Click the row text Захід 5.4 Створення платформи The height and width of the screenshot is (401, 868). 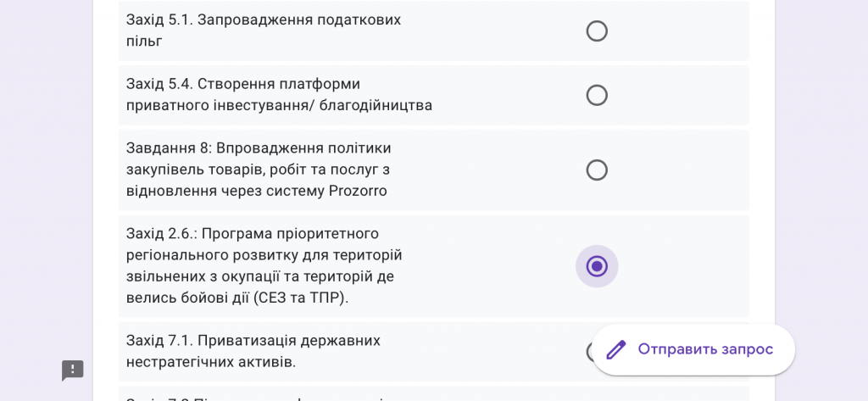(x=279, y=95)
